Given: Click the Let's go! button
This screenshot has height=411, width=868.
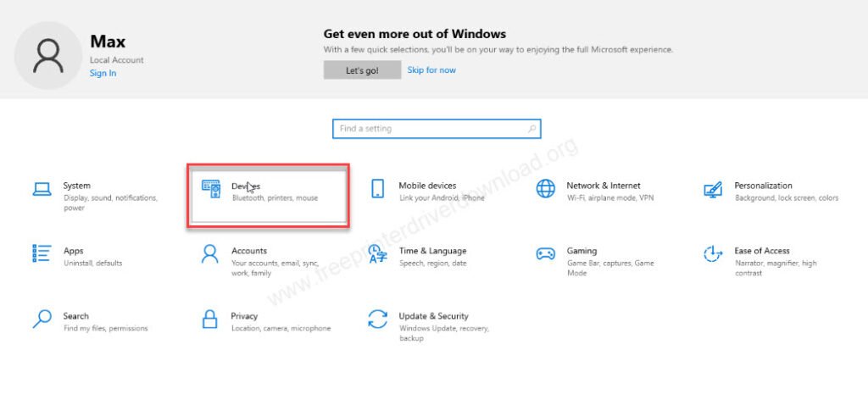Looking at the screenshot, I should [362, 70].
